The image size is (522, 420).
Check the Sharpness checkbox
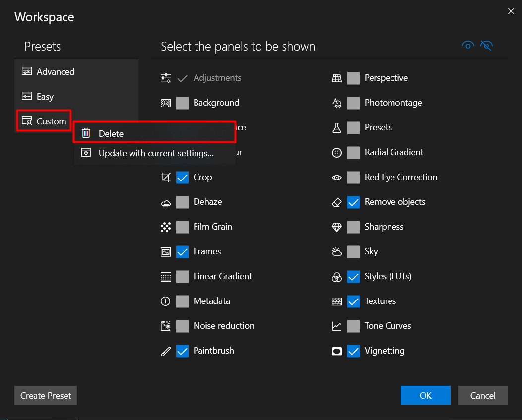coord(354,227)
